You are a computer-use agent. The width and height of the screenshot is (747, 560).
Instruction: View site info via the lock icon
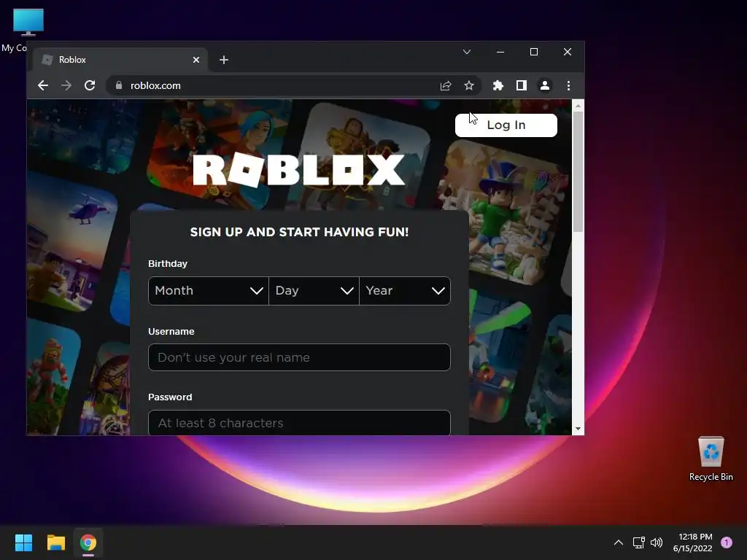point(119,85)
